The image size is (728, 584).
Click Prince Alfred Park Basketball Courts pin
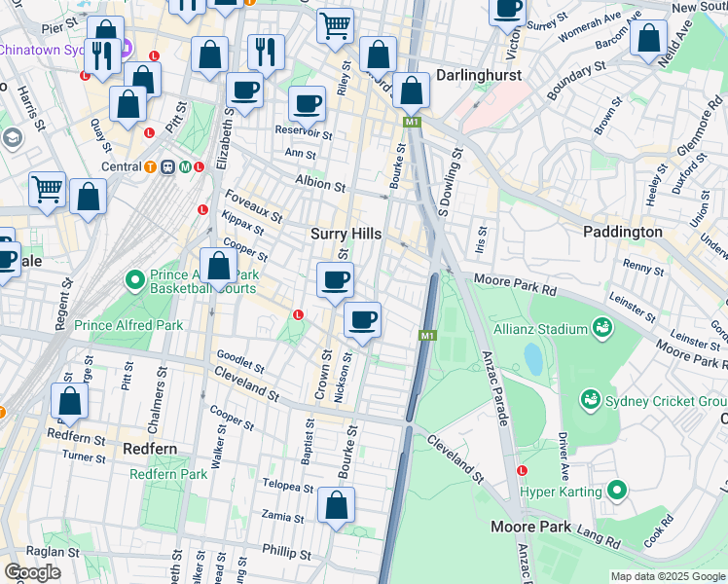point(135,281)
